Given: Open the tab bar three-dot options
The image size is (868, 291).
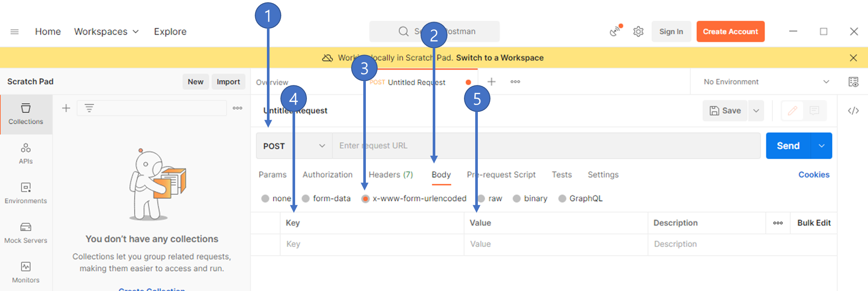Looking at the screenshot, I should point(515,82).
